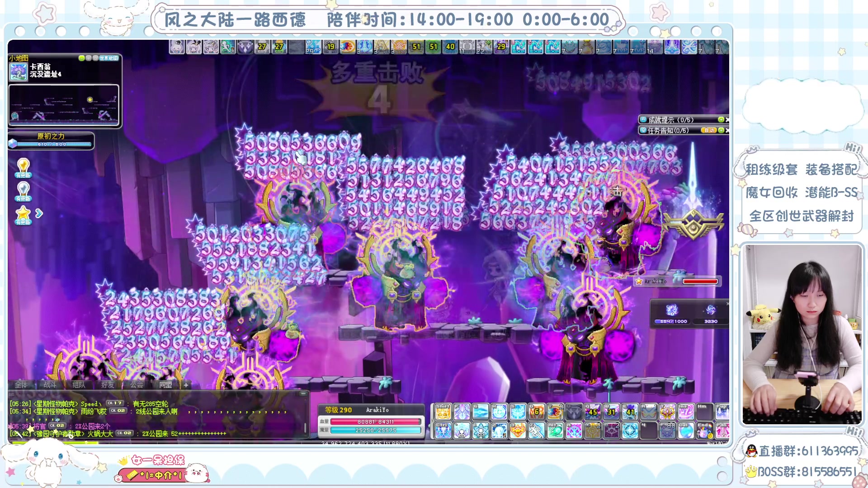This screenshot has width=868, height=488.
Task: Toggle the auto button on 任务告知 bar
Action: coord(708,131)
